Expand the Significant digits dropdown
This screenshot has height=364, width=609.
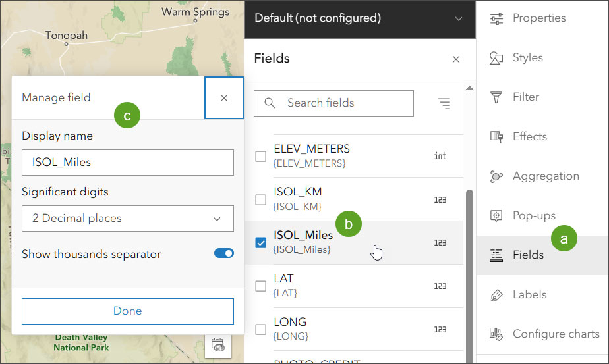(x=128, y=219)
